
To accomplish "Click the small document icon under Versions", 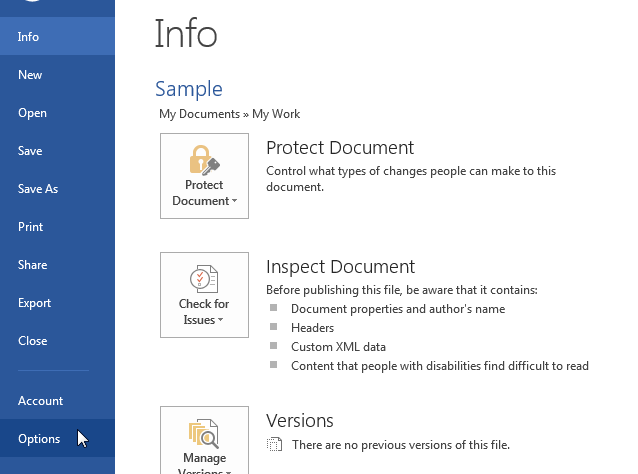I will click(x=275, y=445).
